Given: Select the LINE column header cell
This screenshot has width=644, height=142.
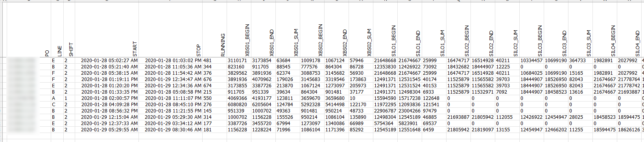Looking at the screenshot, I should point(57,30).
